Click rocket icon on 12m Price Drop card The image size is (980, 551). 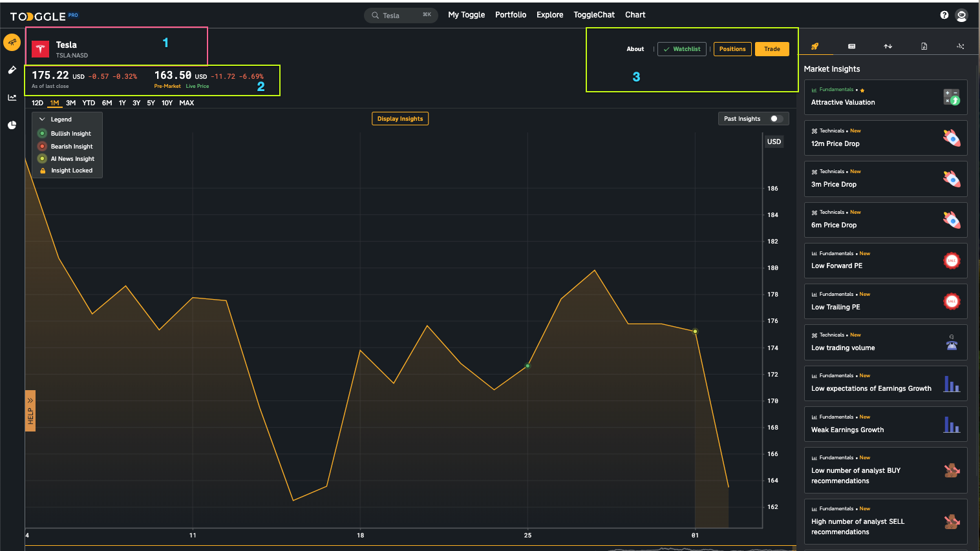point(952,138)
